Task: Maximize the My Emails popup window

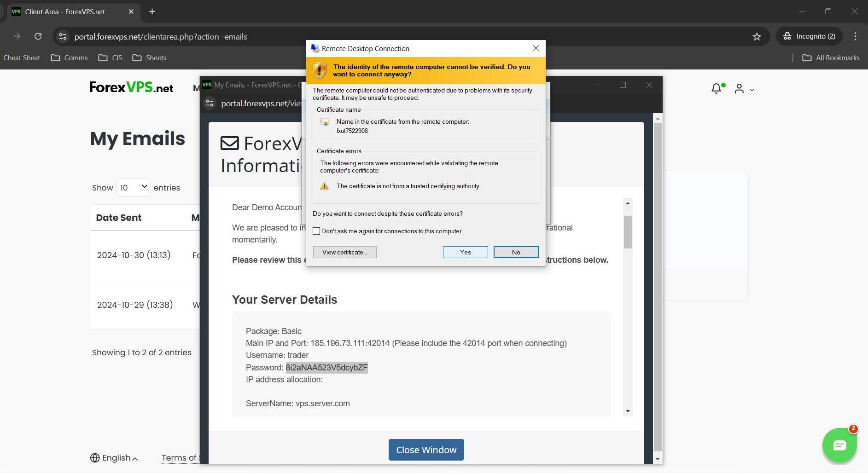Action: tap(623, 85)
